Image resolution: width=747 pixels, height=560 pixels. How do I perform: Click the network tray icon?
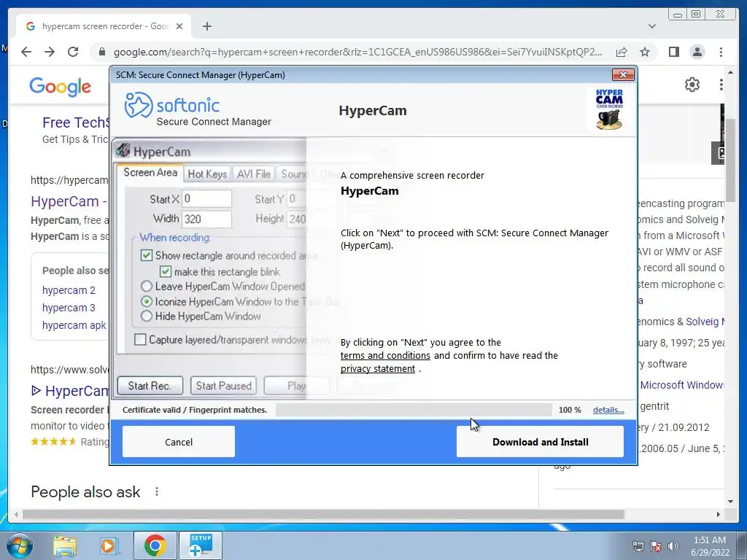click(x=638, y=546)
